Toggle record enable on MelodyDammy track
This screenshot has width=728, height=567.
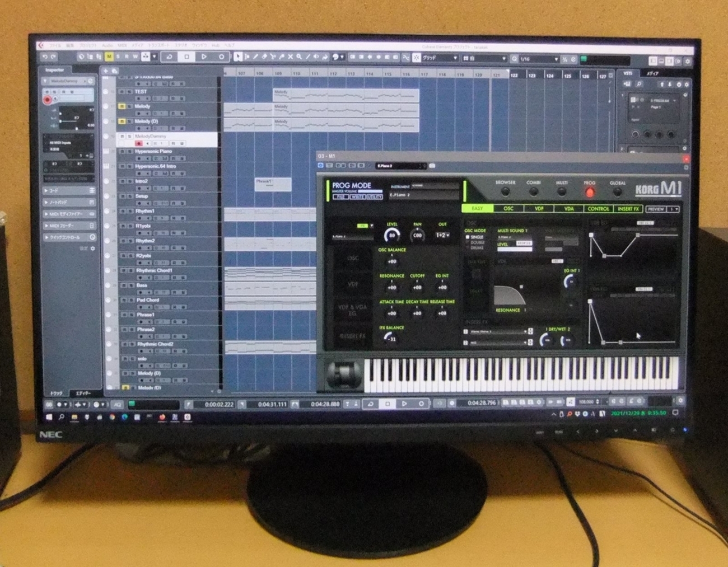point(138,143)
